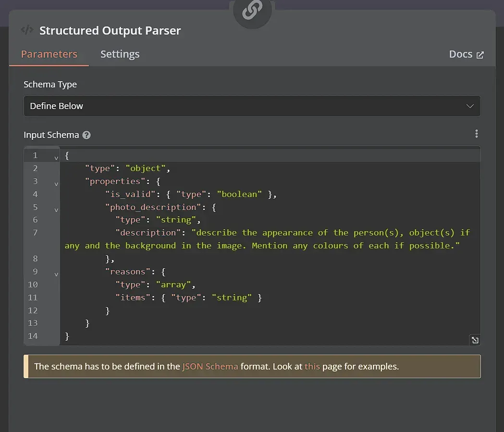Click the Structured Output Parser title
504x432 pixels.
(x=110, y=31)
